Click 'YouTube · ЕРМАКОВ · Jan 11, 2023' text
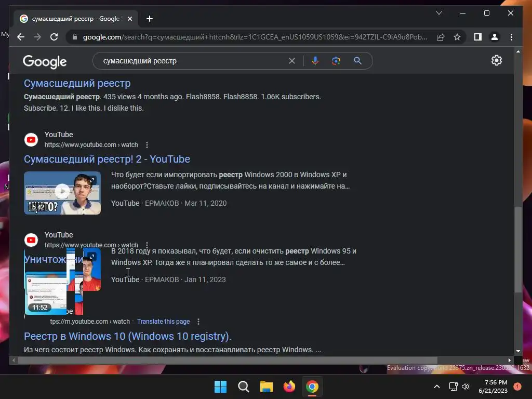The image size is (532, 399). click(x=169, y=280)
